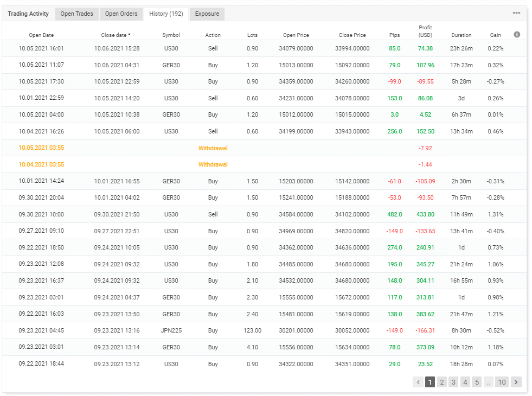Click Withdrawal label of -1.44

point(213,164)
